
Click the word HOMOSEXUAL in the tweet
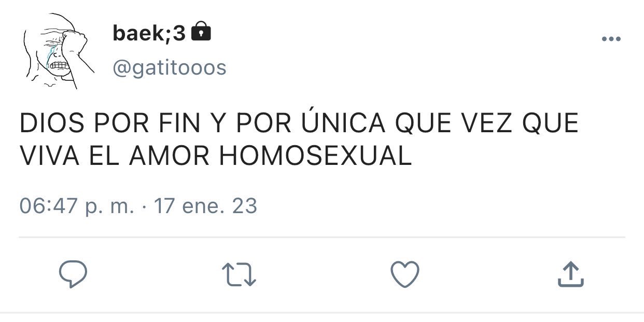click(x=316, y=157)
